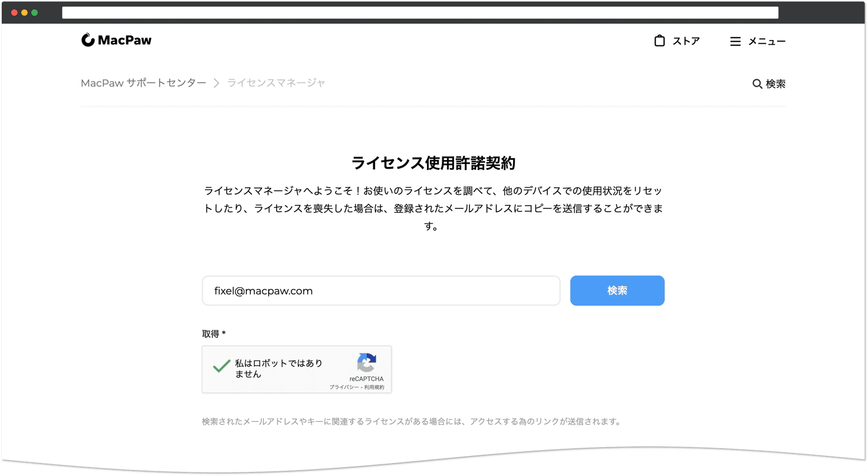Screen dimensions: 868x476
Task: Click the yellow minimize window button
Action: click(x=24, y=12)
